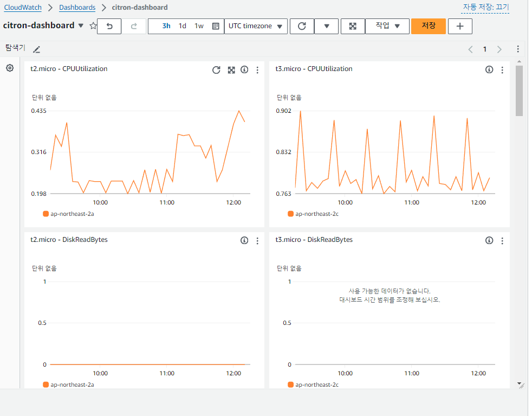Click the redo arrow button

(x=134, y=26)
